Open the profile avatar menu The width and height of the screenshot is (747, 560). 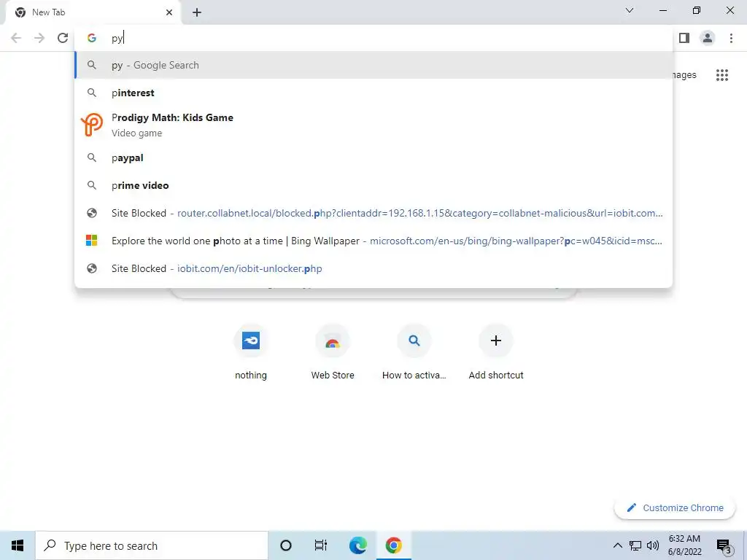tap(708, 38)
